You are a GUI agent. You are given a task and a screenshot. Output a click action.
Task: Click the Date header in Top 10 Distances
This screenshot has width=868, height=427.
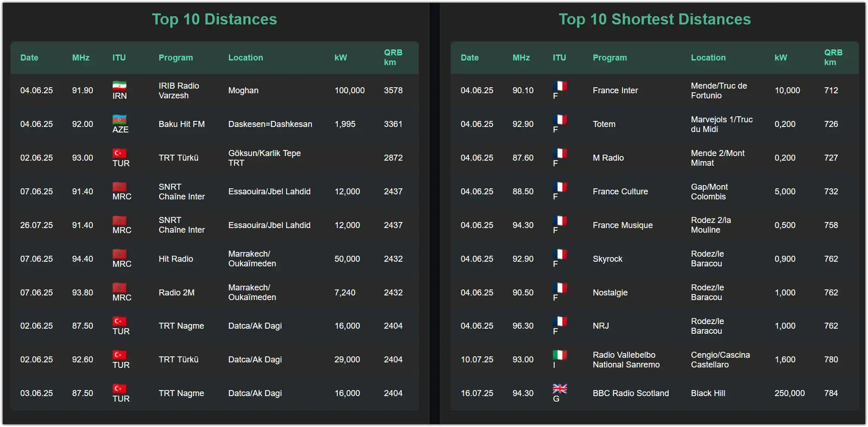click(29, 58)
